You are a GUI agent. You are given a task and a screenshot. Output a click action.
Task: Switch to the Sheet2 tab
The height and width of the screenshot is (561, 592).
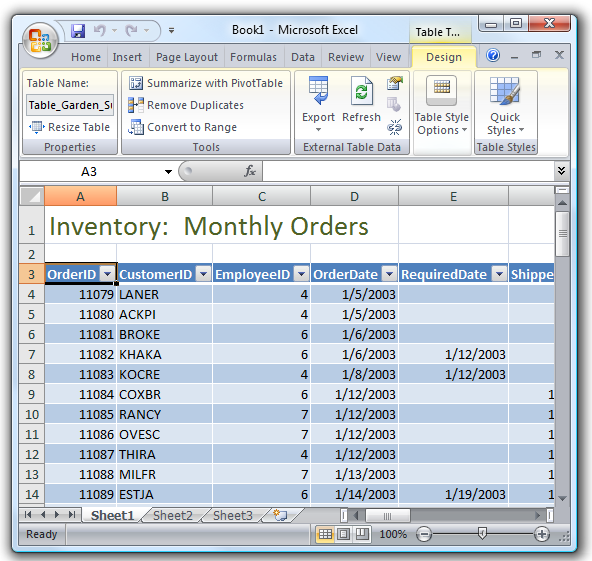click(173, 515)
